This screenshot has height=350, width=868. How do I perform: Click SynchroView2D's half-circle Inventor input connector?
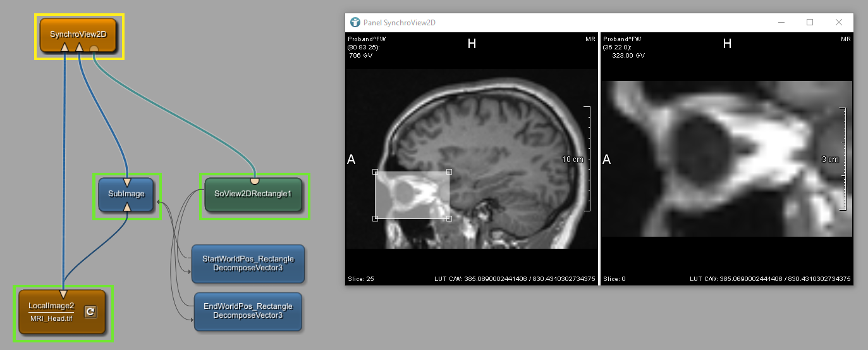[94, 48]
